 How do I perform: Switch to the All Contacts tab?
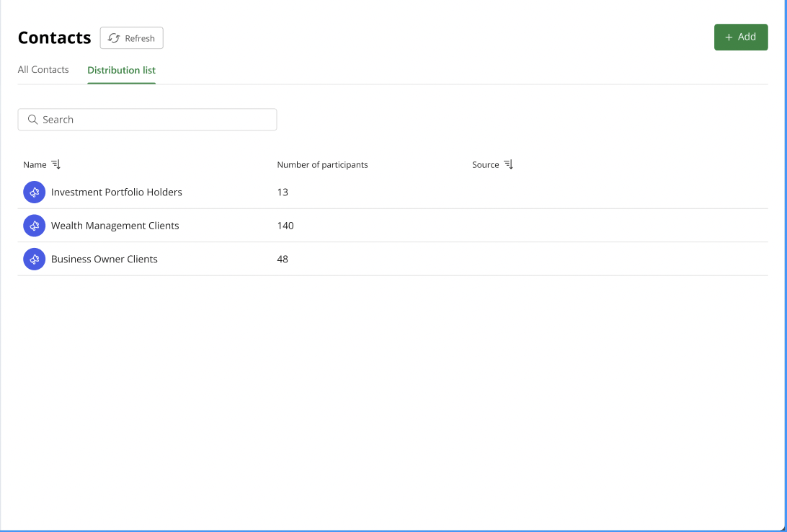(x=43, y=69)
